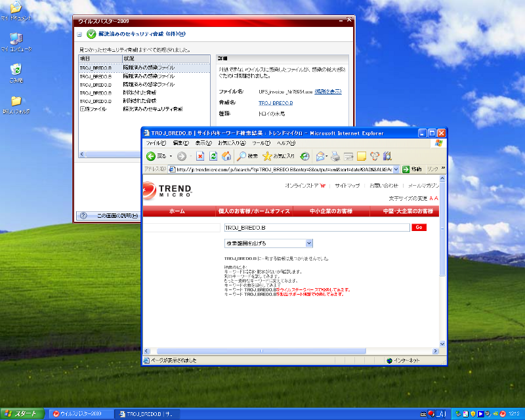This screenshot has width=525, height=420.
Task: Click the オンラインストア link
Action: tap(302, 186)
